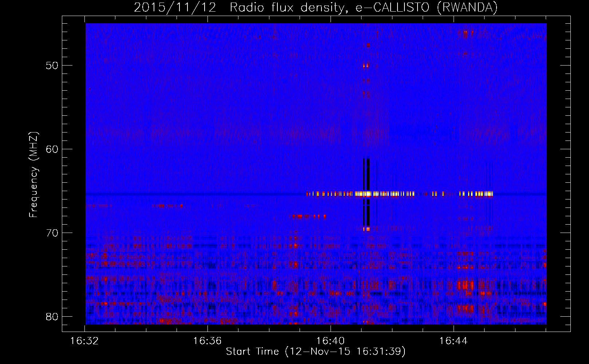Screen dimensions: 589x364
Task: Select the "Start Time (12-Nov-15 16:31:39)" axis label
Action: [316, 352]
